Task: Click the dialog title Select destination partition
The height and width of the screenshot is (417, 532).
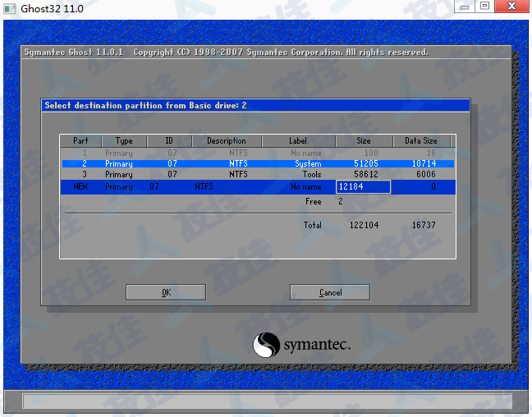Action: [145, 106]
